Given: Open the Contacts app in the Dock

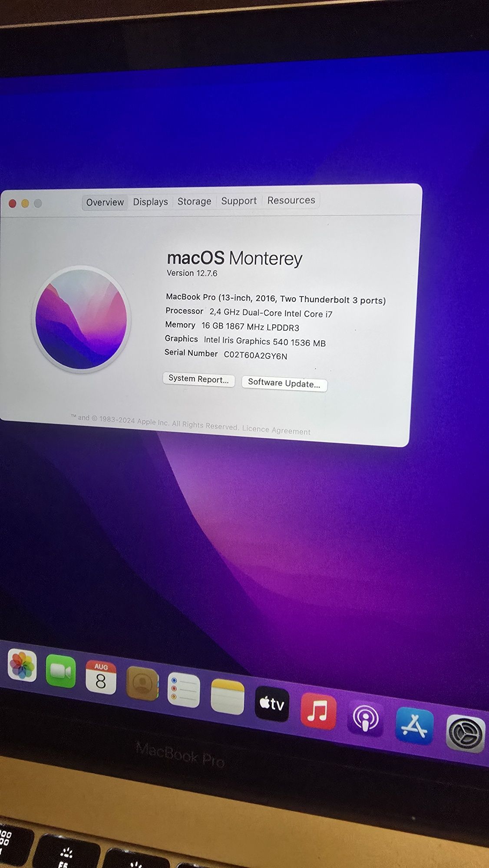Looking at the screenshot, I should (x=142, y=684).
